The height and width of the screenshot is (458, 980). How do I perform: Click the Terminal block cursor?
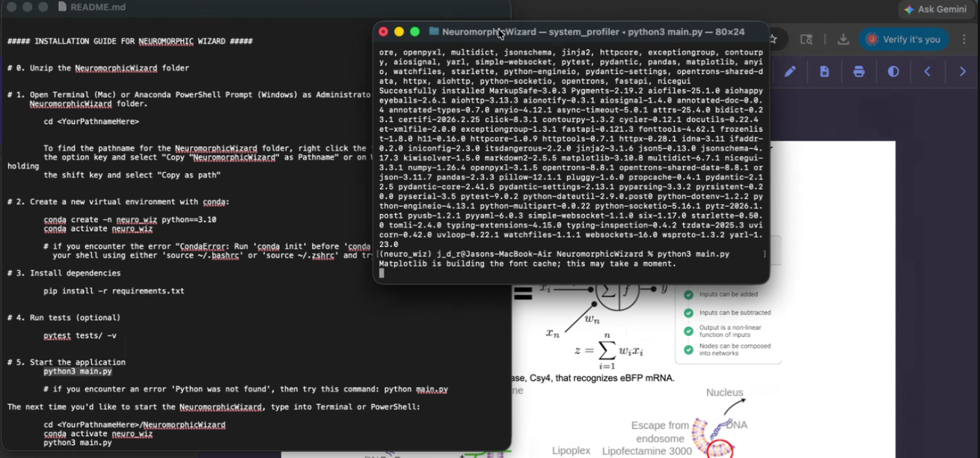click(382, 273)
